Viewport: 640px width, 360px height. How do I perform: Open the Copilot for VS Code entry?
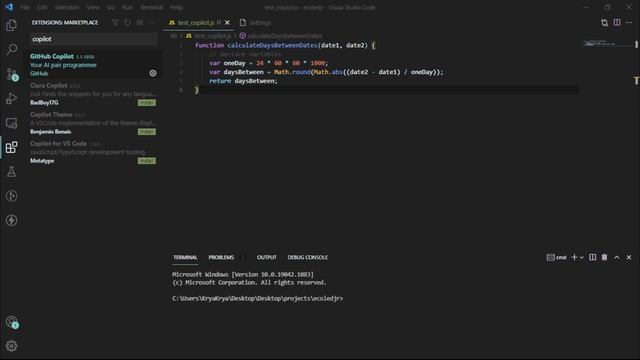tap(93, 152)
